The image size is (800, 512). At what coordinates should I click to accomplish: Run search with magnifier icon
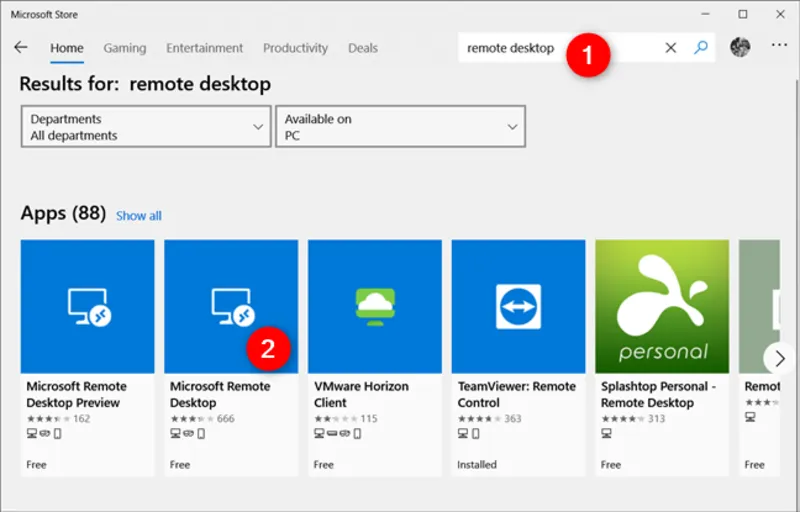pos(701,47)
